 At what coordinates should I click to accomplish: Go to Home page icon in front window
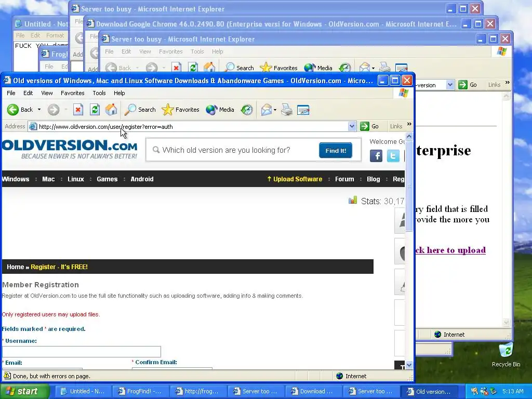(x=111, y=110)
